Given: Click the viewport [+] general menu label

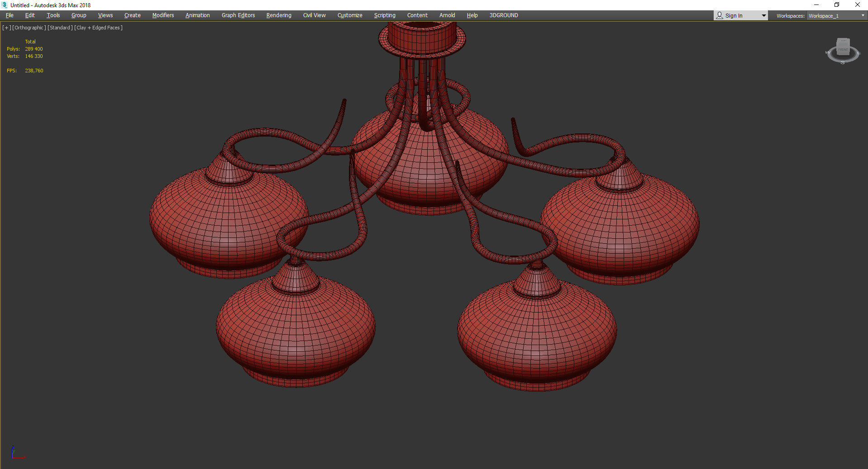Looking at the screenshot, I should point(7,28).
